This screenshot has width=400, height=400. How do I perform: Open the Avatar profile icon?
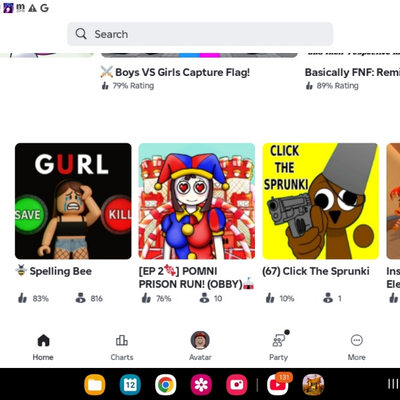pos(200,340)
